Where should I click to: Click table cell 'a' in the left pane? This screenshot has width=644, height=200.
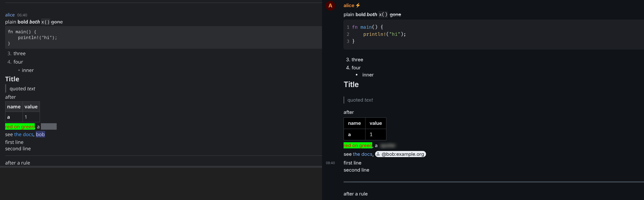[x=14, y=117]
